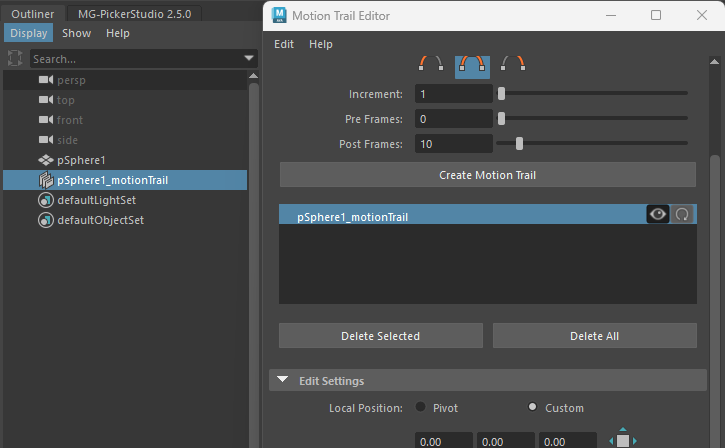Click the pSphere1 mesh icon in Outliner
This screenshot has height=448, width=725.
point(46,160)
